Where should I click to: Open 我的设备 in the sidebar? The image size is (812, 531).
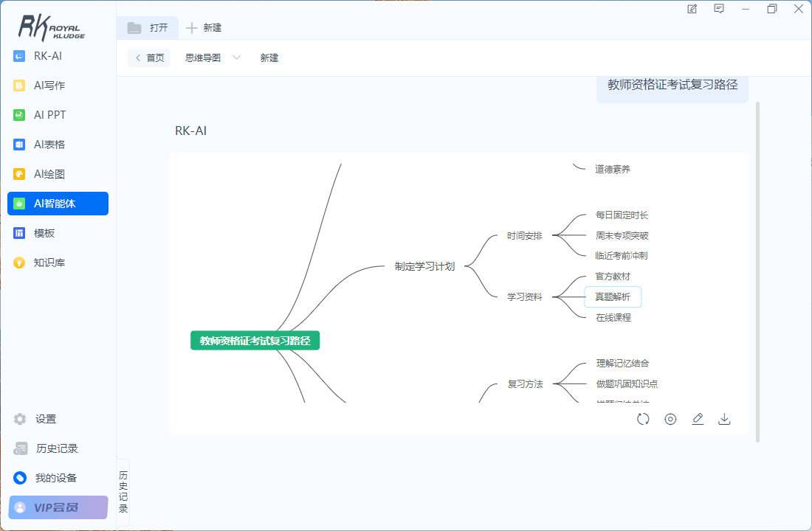tap(55, 478)
